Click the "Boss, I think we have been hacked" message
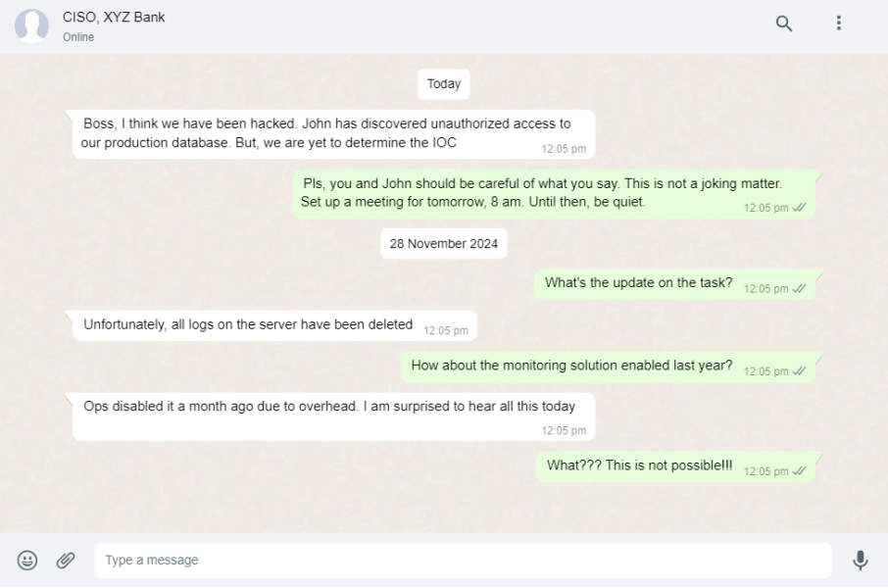Viewport: 888px width, 588px height. click(326, 133)
